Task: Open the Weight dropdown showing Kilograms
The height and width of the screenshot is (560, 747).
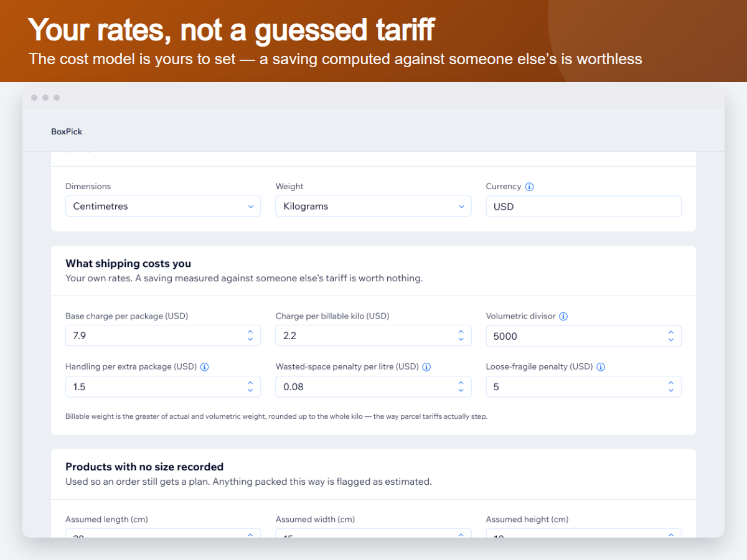Action: [x=374, y=207]
